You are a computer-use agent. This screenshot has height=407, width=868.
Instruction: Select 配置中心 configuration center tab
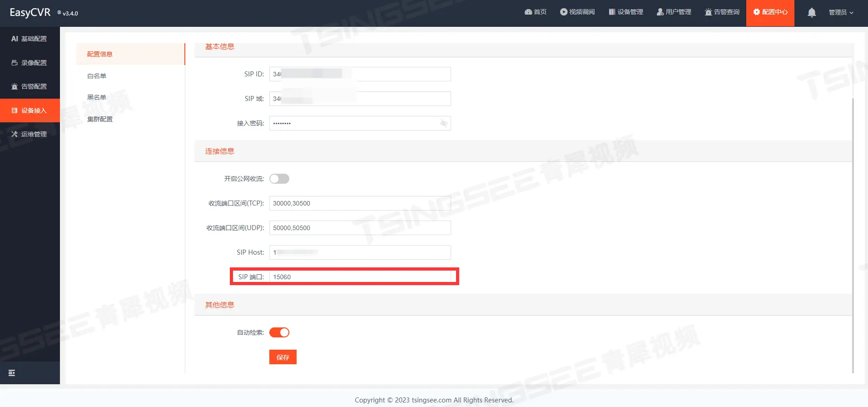(770, 13)
